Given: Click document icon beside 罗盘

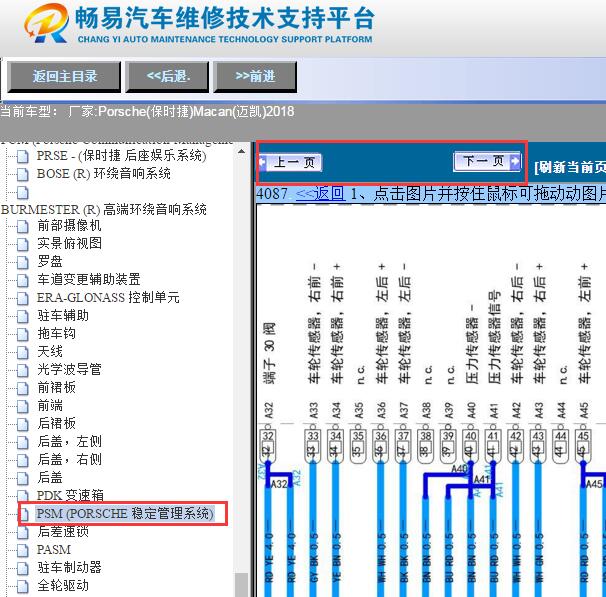Looking at the screenshot, I should (x=23, y=262).
